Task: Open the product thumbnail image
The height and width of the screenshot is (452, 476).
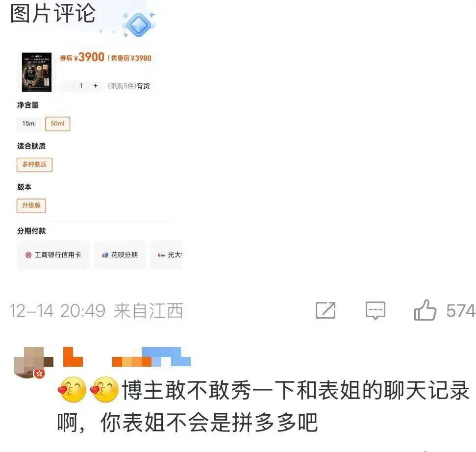Action: [x=37, y=72]
